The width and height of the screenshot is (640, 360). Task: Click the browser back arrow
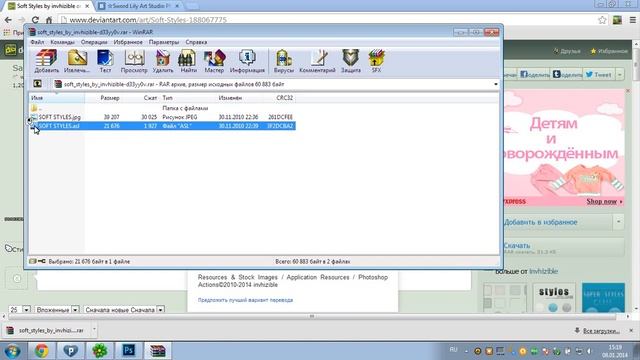coord(8,20)
